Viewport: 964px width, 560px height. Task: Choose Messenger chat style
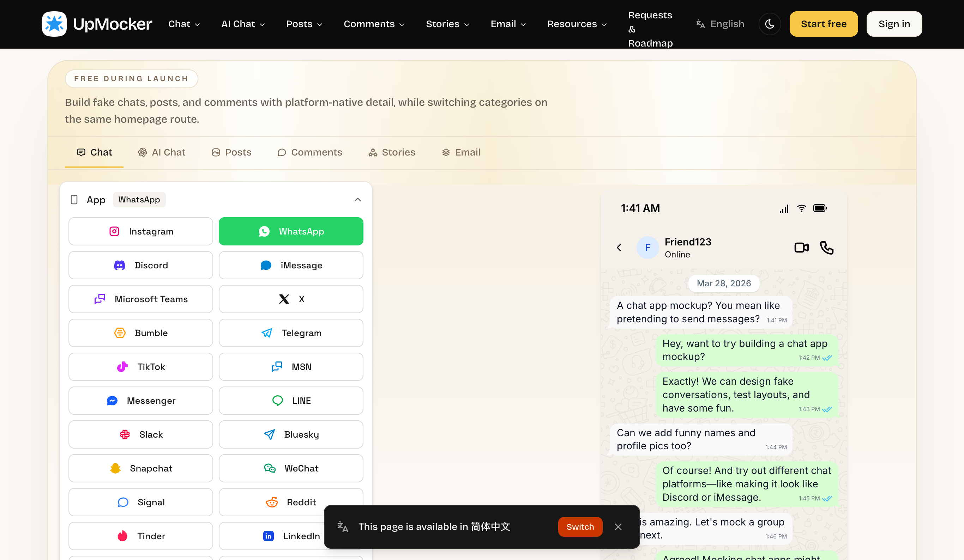140,401
